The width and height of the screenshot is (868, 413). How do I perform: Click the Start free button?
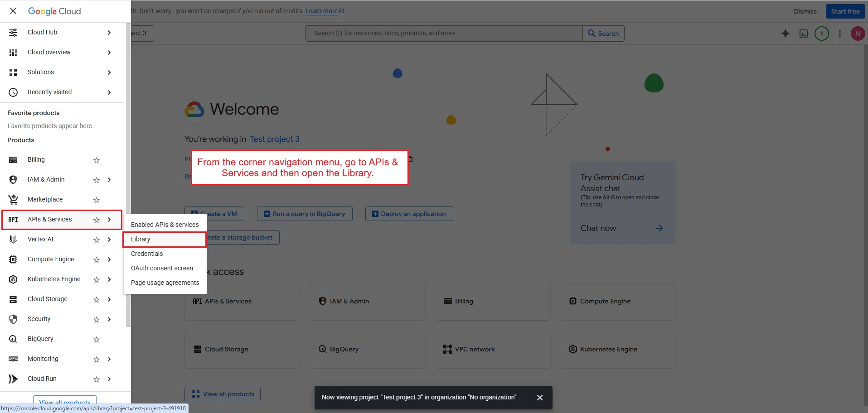tap(845, 11)
